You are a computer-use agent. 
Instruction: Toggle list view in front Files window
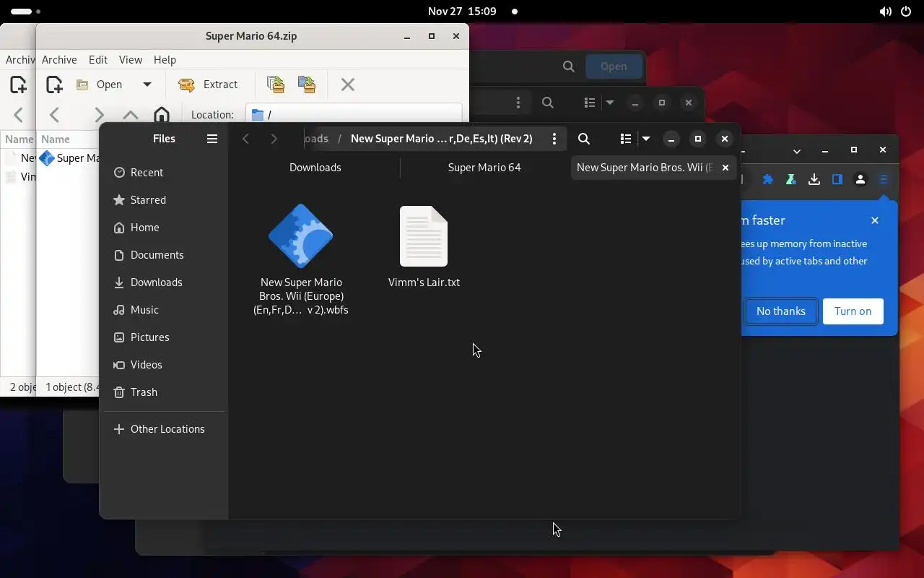pyautogui.click(x=626, y=139)
